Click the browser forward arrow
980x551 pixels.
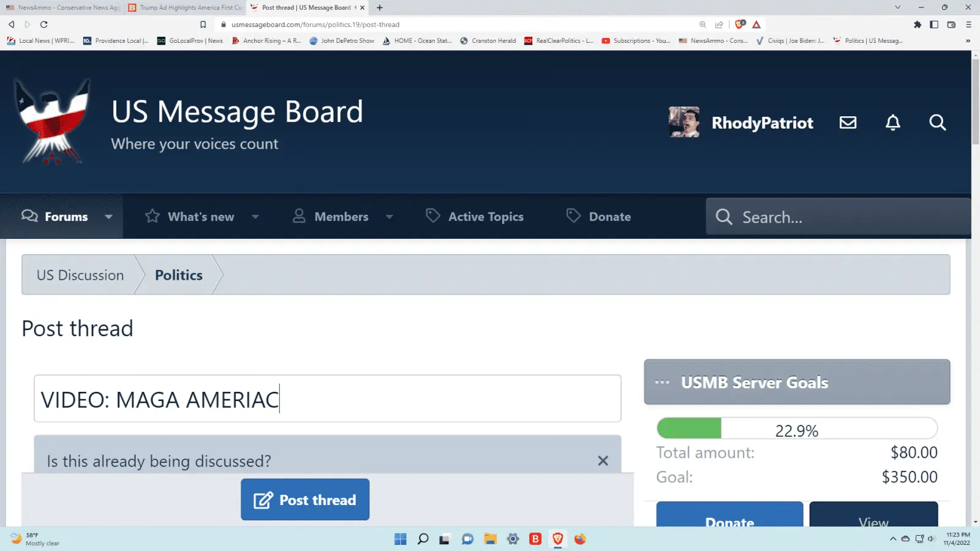point(28,24)
